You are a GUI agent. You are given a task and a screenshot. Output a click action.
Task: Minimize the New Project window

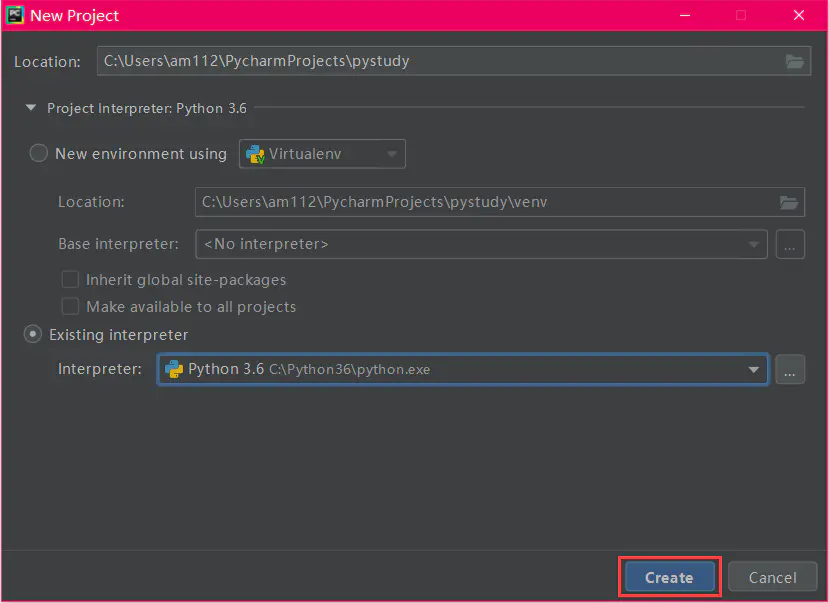[x=685, y=15]
